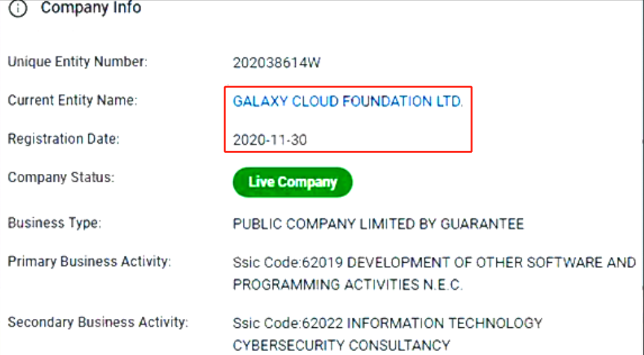Image resolution: width=644 pixels, height=355 pixels.
Task: Select the INFORMATION TECHNOLOGY text
Action: [445, 323]
